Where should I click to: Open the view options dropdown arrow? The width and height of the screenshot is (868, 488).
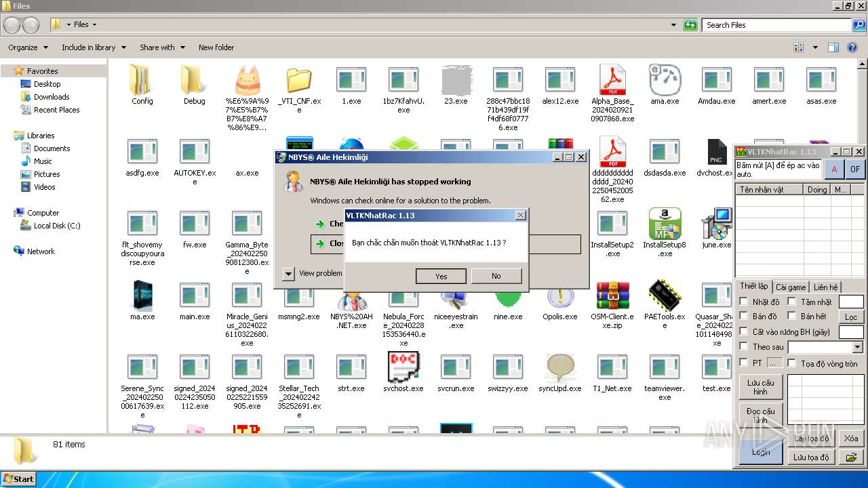click(x=816, y=47)
